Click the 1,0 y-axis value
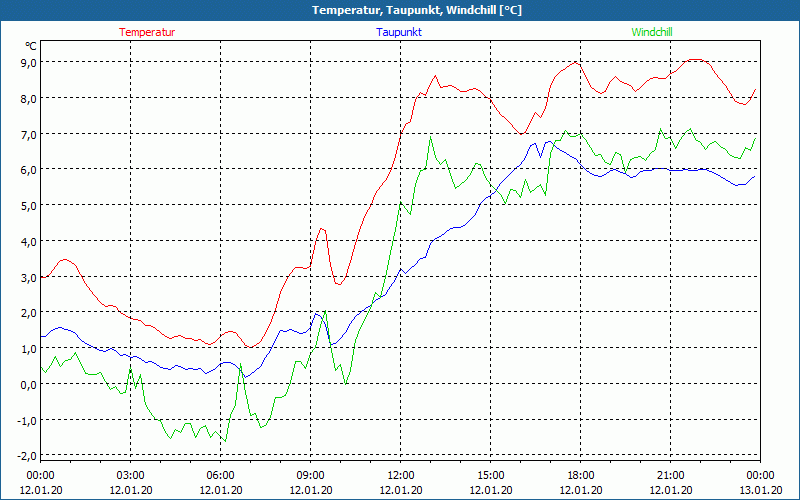The height and width of the screenshot is (500, 800). [x=28, y=349]
